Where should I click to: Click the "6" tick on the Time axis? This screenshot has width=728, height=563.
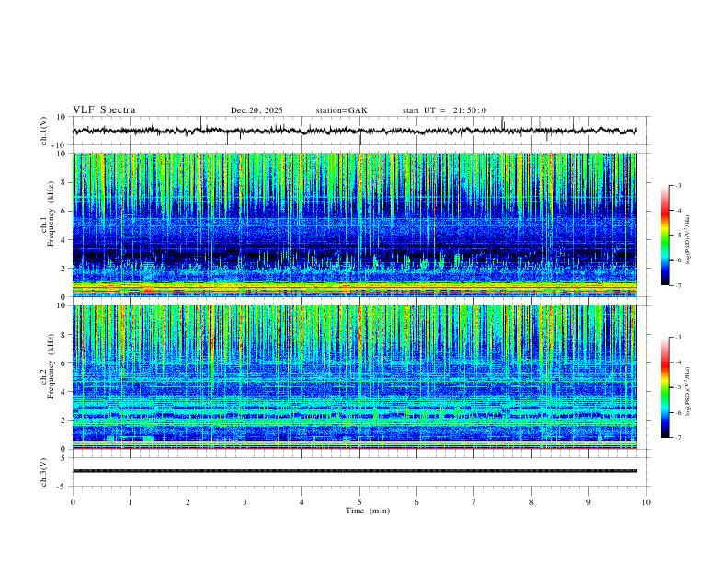pyautogui.click(x=416, y=502)
